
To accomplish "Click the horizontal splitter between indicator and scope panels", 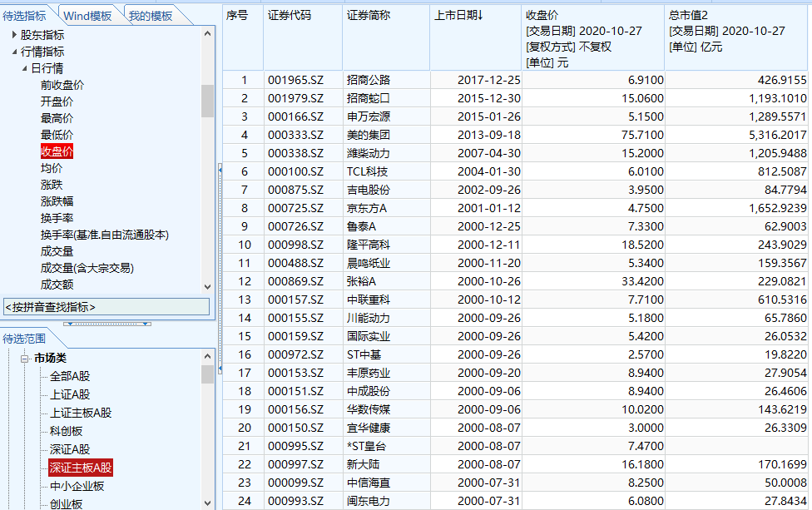I will click(x=107, y=324).
